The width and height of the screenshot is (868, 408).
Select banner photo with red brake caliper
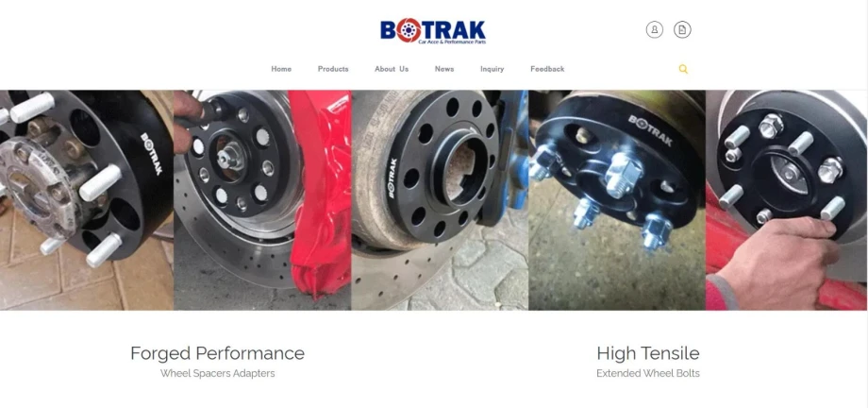262,200
